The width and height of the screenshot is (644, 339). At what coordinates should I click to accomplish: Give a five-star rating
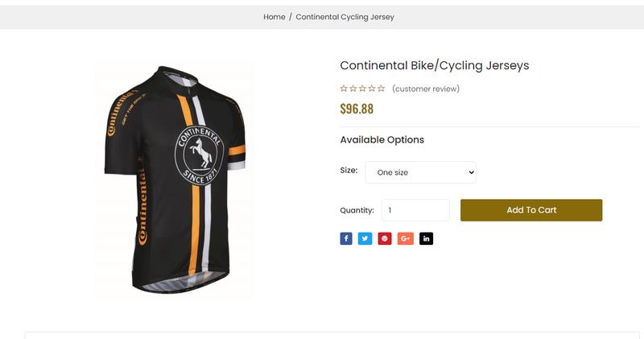click(x=382, y=89)
